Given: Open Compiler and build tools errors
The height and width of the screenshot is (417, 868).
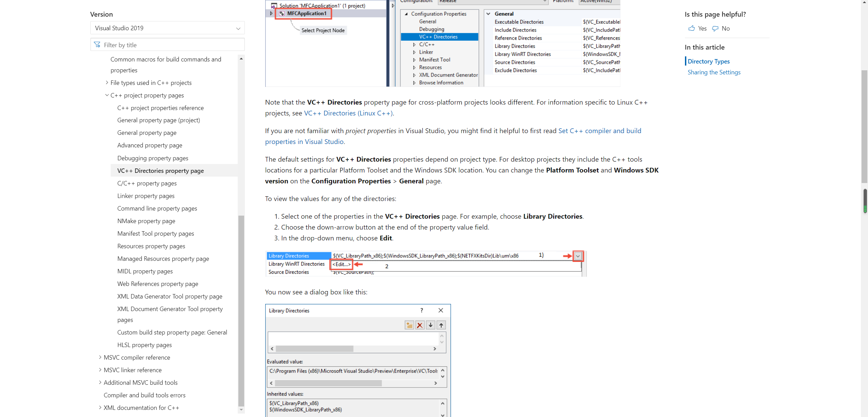Looking at the screenshot, I should tap(144, 395).
